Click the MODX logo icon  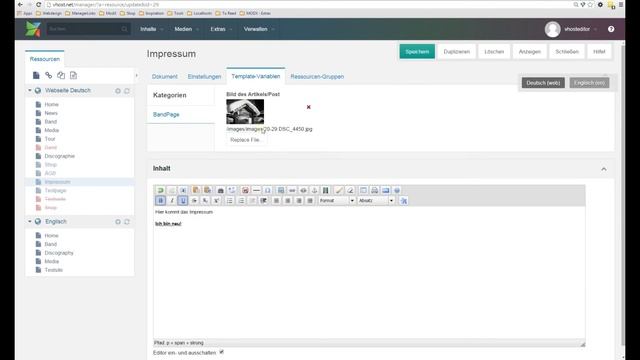[33, 29]
